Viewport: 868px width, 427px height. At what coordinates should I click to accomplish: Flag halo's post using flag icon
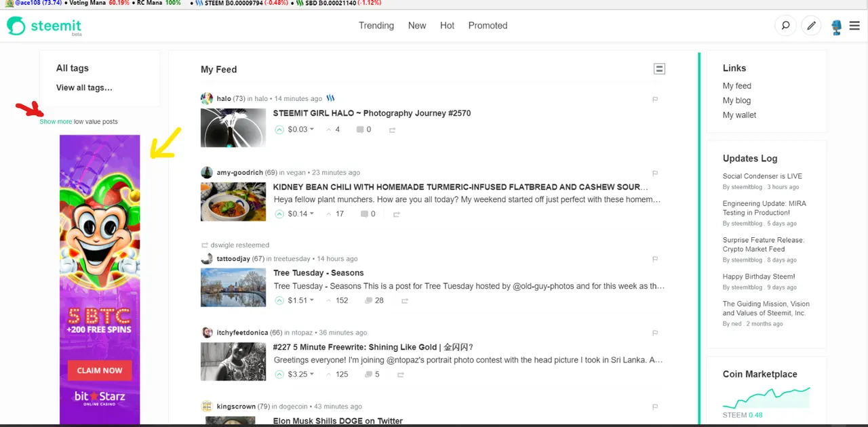click(x=655, y=99)
